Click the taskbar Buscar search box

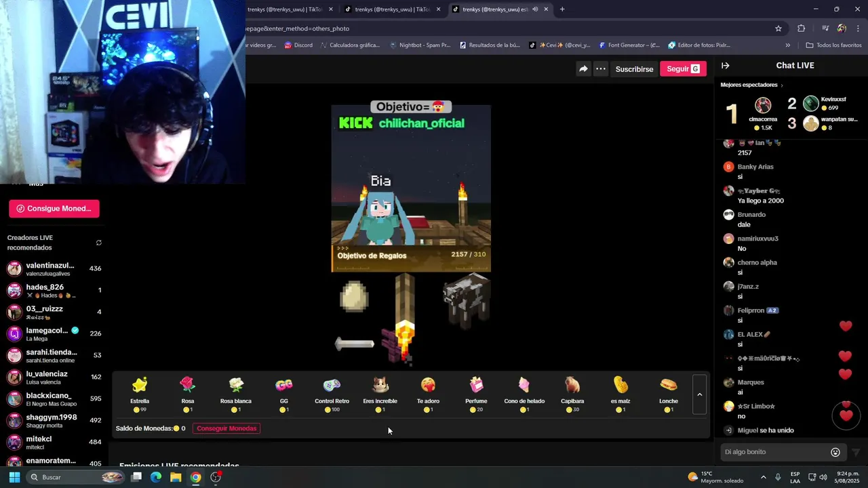[76, 477]
